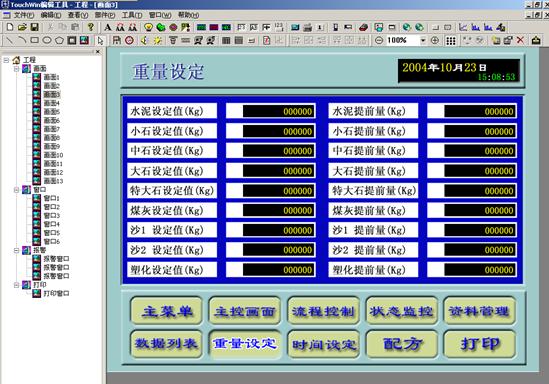The width and height of the screenshot is (549, 384).
Task: Select 画面10 in the project tree
Action: tap(53, 155)
